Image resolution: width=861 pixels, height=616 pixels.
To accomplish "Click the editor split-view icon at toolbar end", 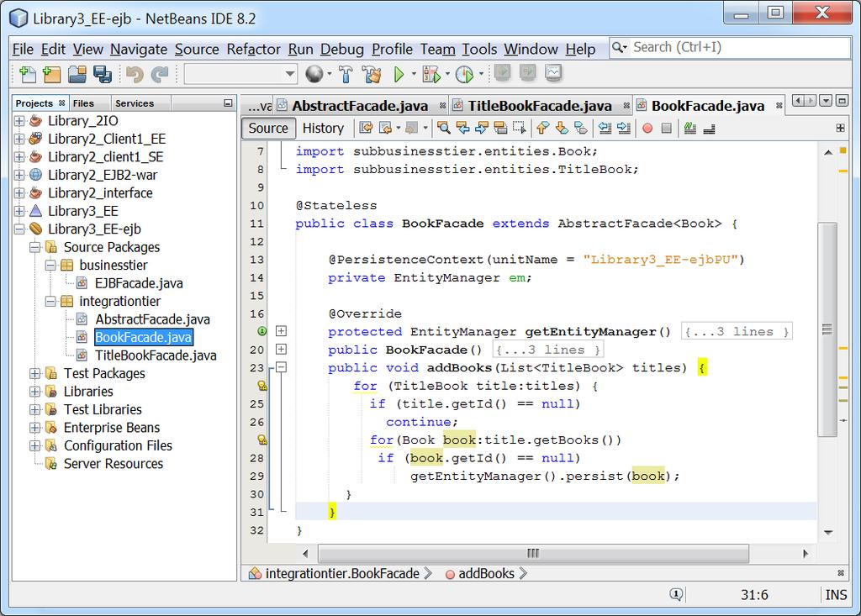I will 840,128.
